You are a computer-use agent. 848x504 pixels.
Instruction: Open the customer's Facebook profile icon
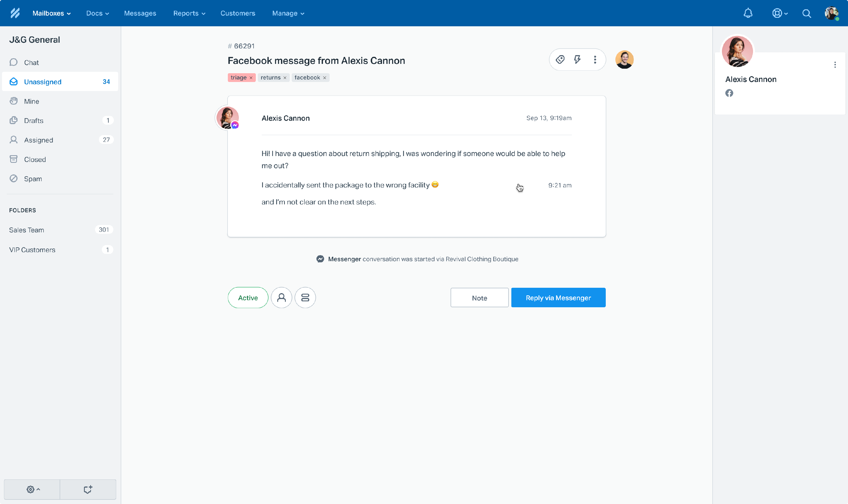coord(729,93)
